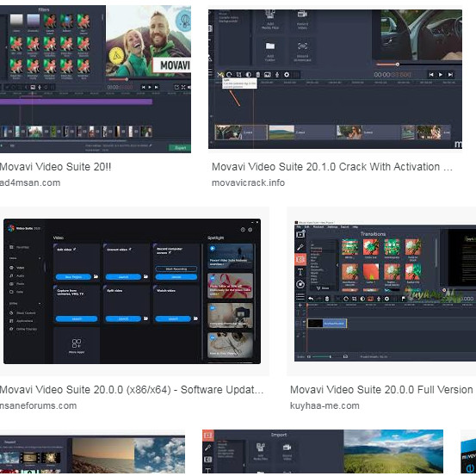Click the movavicrack.info source link

(x=248, y=182)
